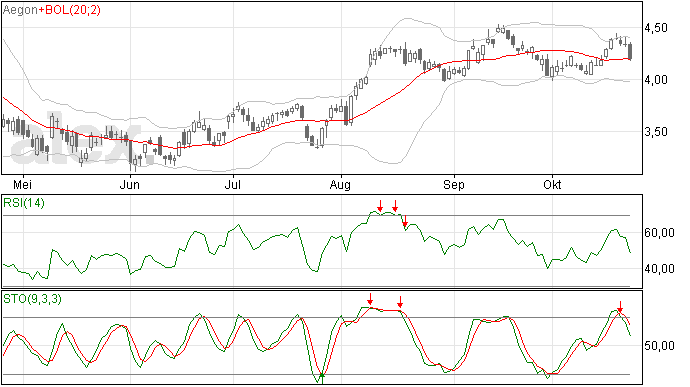This screenshot has width=690, height=387.
Task: Click the red sell arrow near October in the stochastic panel
Action: pyautogui.click(x=620, y=307)
